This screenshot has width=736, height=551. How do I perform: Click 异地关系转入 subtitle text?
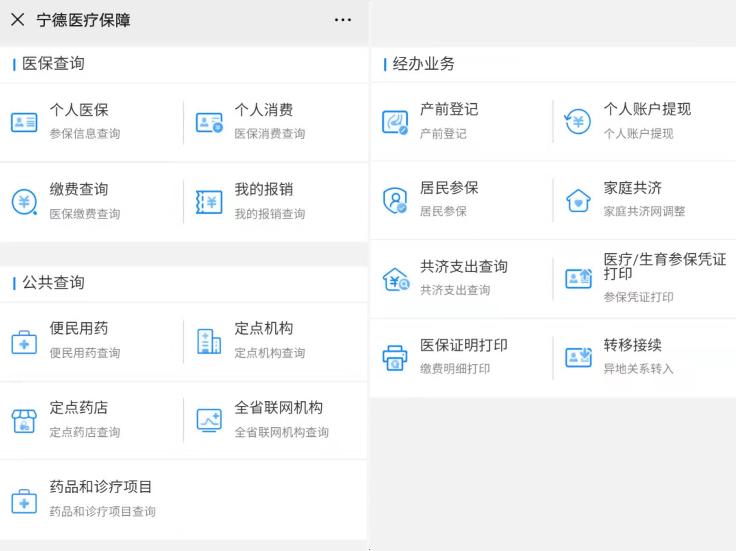click(638, 369)
